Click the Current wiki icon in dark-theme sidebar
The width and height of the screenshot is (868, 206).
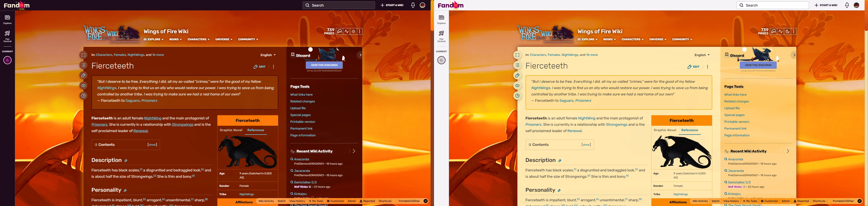7,60
